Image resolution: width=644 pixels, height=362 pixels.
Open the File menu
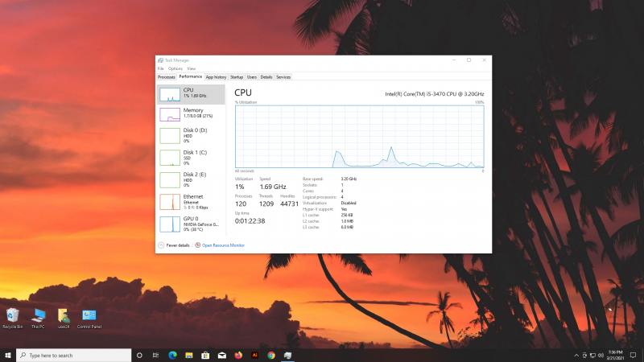pos(161,69)
